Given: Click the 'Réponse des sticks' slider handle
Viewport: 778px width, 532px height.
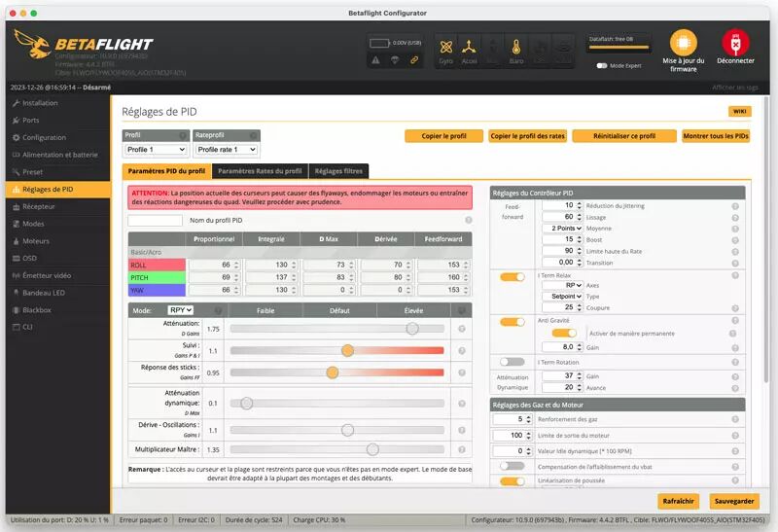Looking at the screenshot, I should point(332,372).
